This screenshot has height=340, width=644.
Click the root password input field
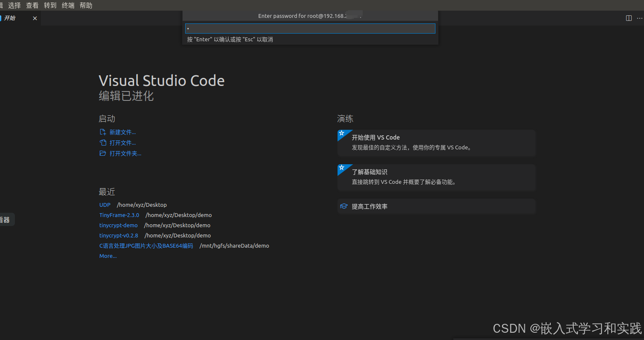[x=310, y=28]
